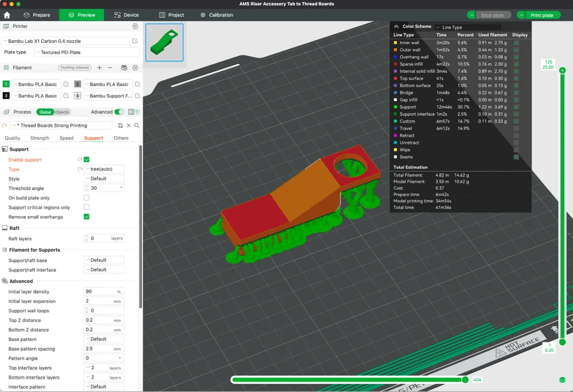
Task: Click the layers view icon at bottom right
Action: tap(562, 379)
